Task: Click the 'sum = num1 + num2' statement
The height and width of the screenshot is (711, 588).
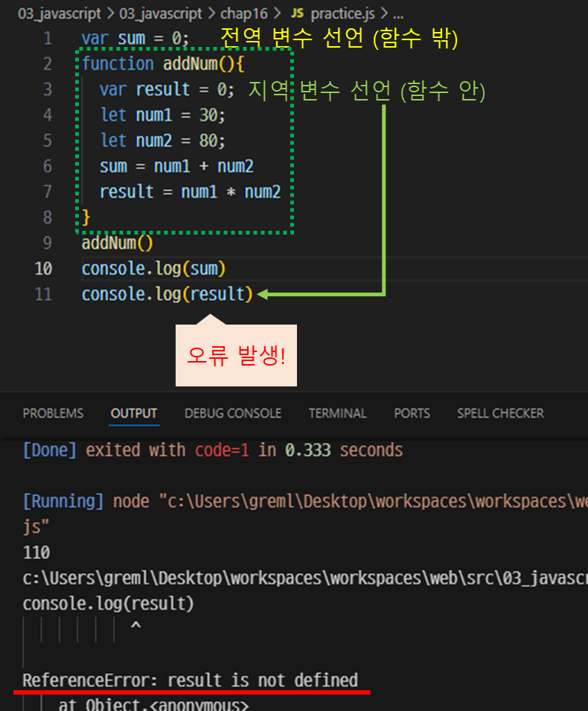Action: (x=176, y=166)
